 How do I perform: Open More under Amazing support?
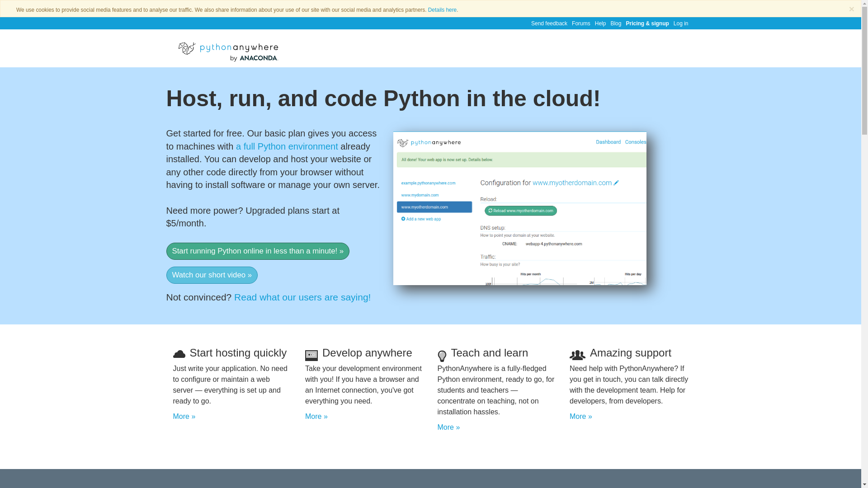580,417
